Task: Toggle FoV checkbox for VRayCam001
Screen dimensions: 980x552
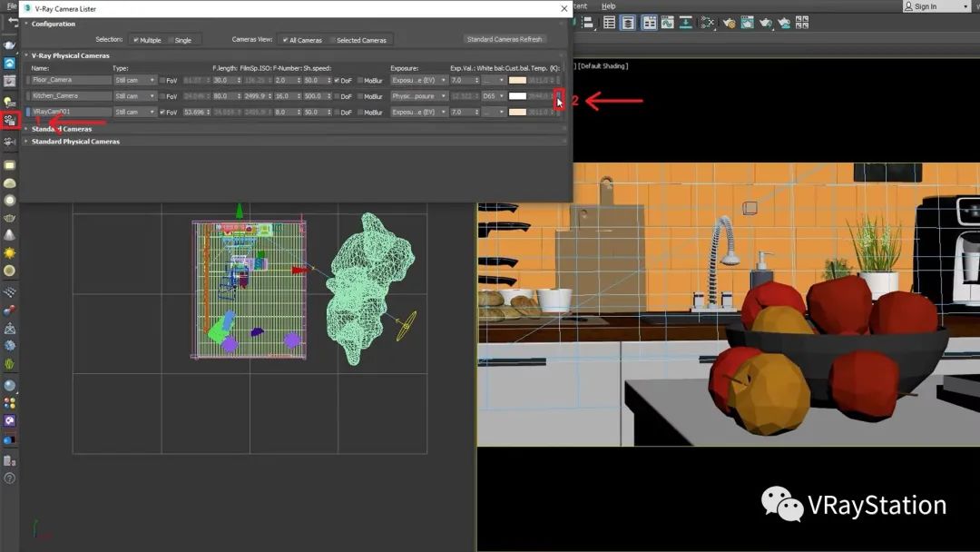Action: coord(162,113)
